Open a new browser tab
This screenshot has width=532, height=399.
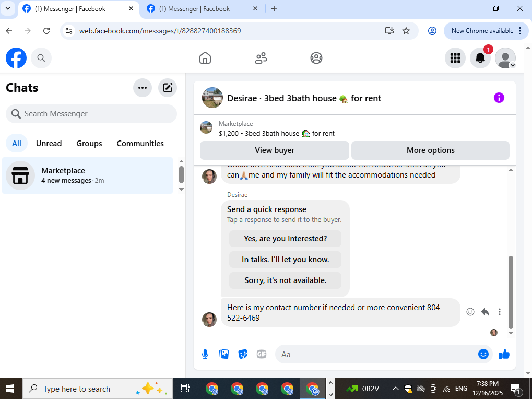(274, 9)
